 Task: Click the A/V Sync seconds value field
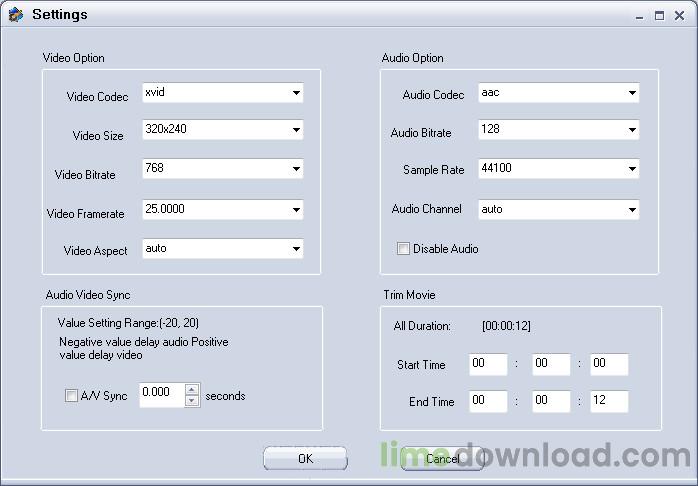pos(162,395)
